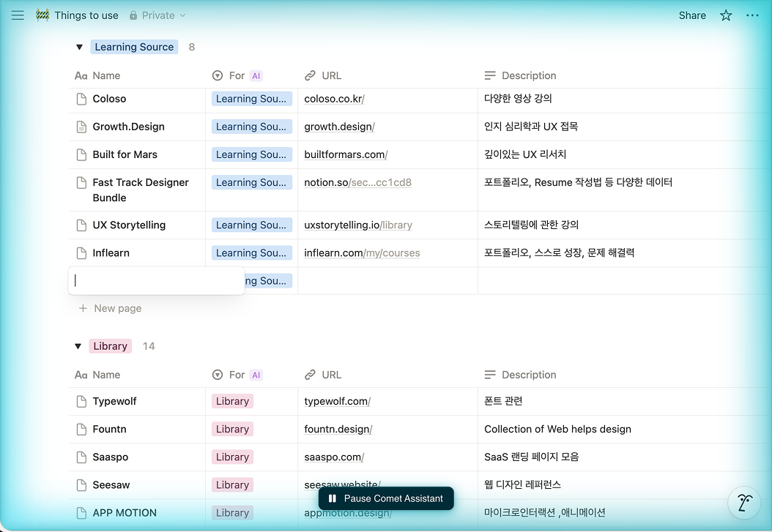Open the Fountn page name
This screenshot has height=532, width=772.
click(109, 430)
